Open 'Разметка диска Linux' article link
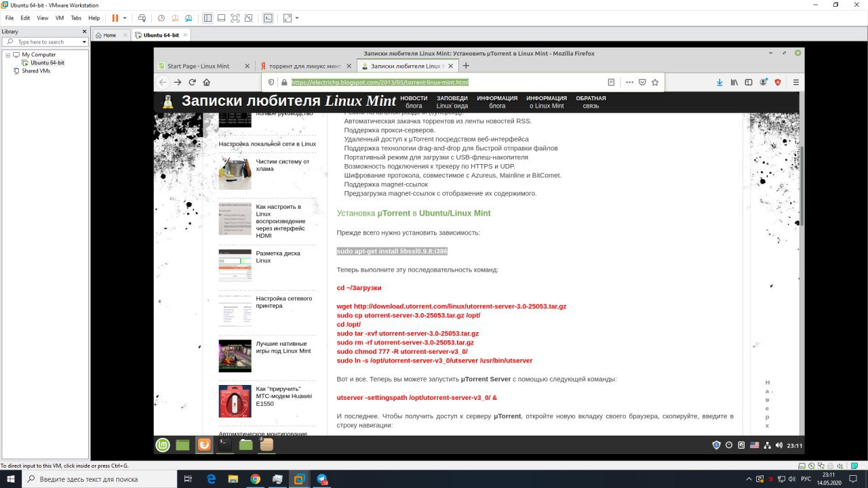 (278, 257)
